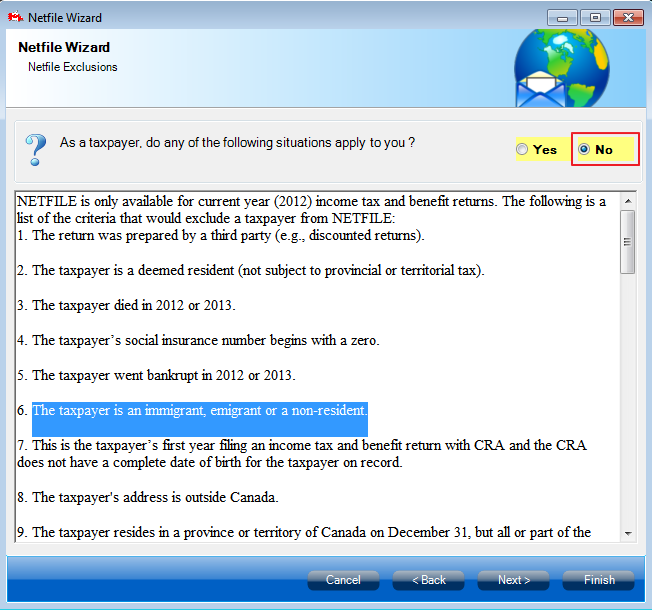Click the 'Netfile Exclusions' subtitle
This screenshot has width=652, height=610.
click(73, 67)
